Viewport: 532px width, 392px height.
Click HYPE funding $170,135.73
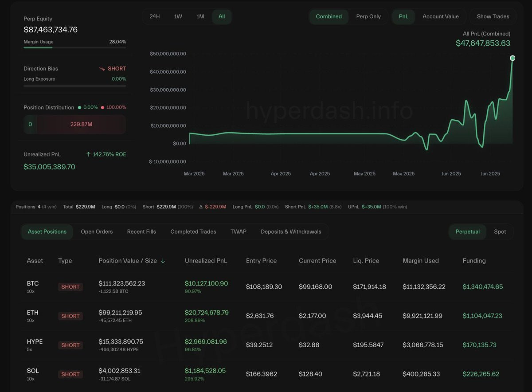pyautogui.click(x=480, y=345)
